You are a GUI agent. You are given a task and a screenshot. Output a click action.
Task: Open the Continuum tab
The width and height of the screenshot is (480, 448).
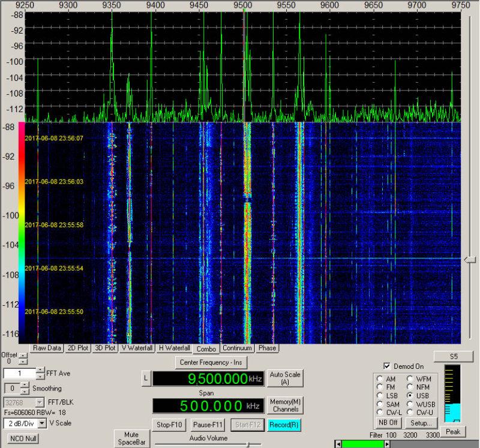click(237, 348)
